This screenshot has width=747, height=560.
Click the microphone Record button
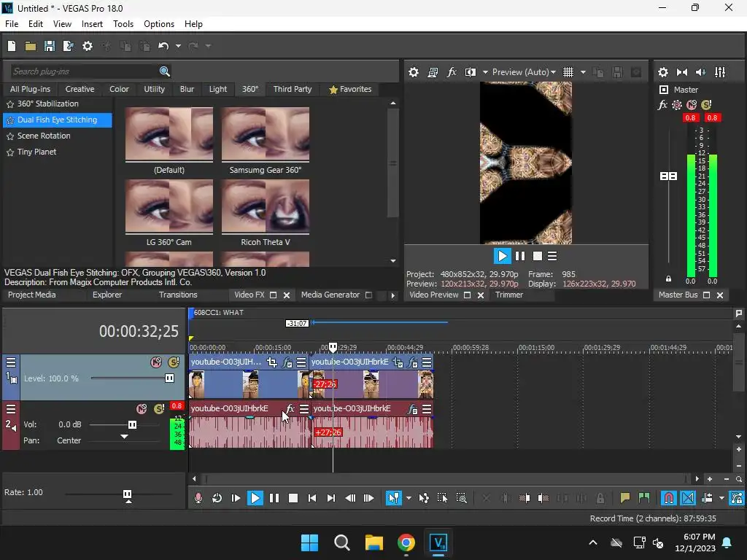(x=198, y=498)
